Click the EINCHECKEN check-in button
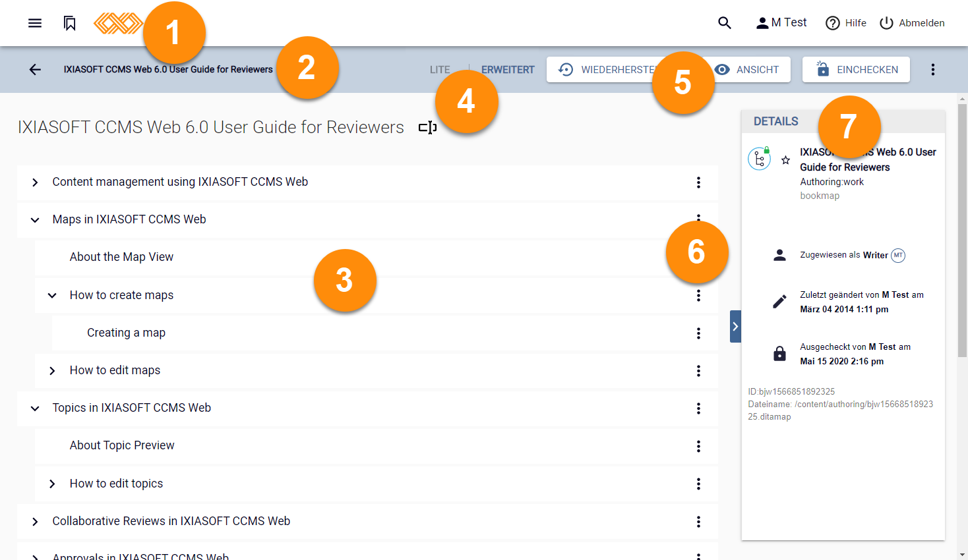 (856, 69)
